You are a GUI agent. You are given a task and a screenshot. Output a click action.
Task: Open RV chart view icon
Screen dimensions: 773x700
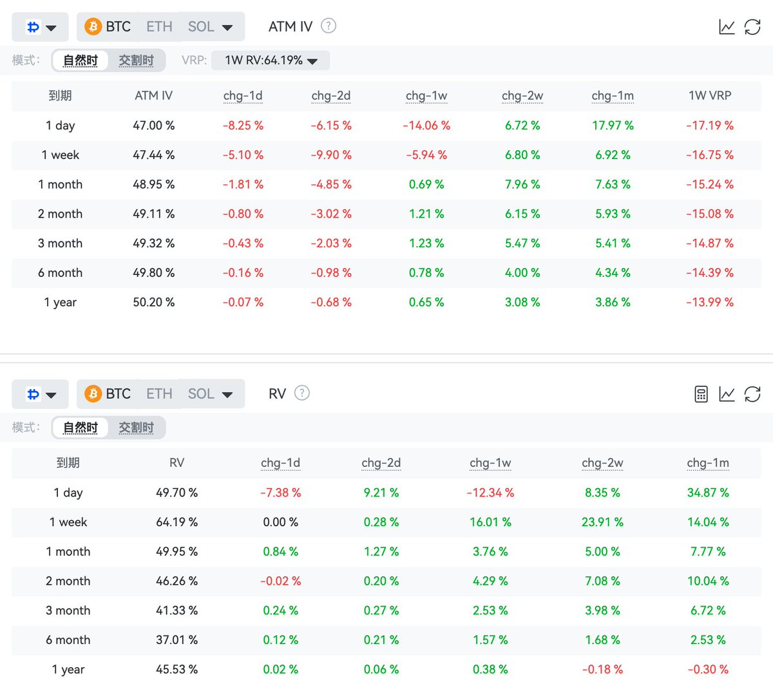(727, 394)
